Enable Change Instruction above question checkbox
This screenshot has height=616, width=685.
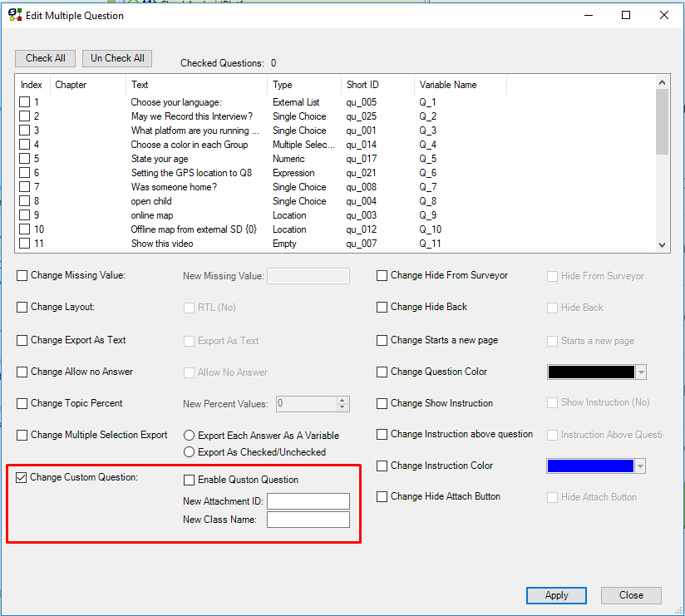(x=382, y=434)
